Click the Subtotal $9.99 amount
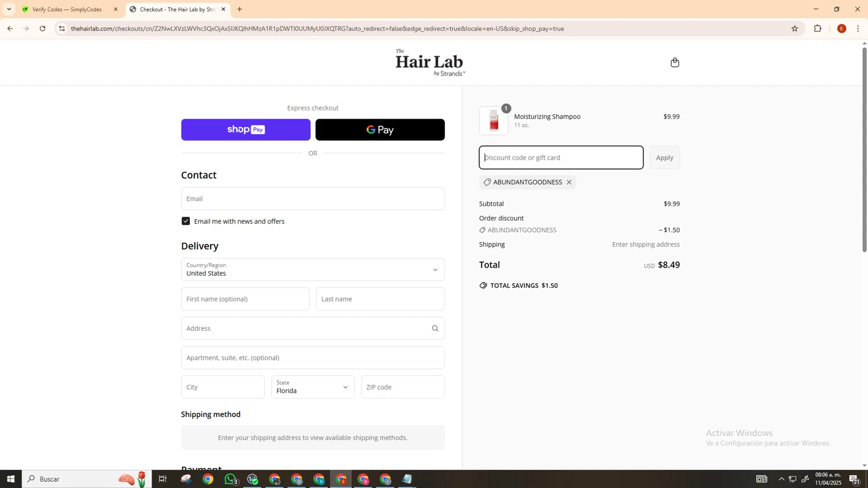Image resolution: width=868 pixels, height=488 pixels. coord(671,204)
